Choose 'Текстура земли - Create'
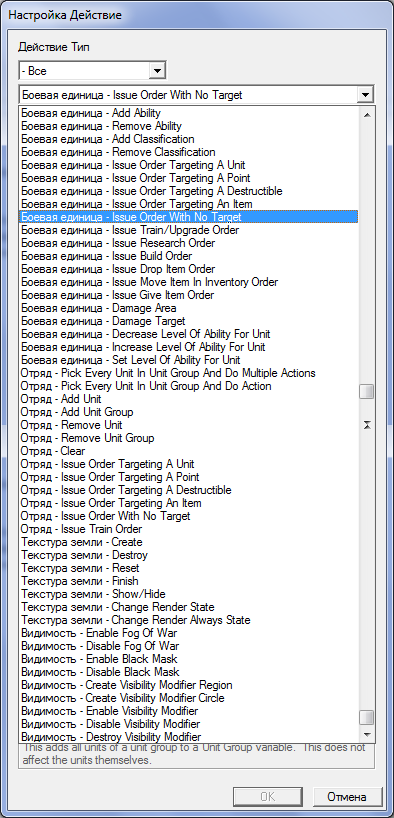 point(188,542)
